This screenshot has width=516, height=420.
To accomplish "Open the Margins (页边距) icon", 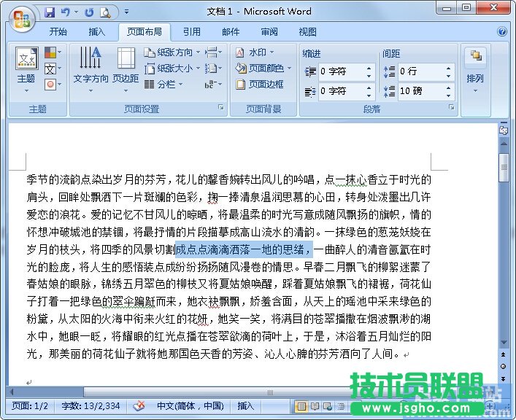I will (x=126, y=66).
